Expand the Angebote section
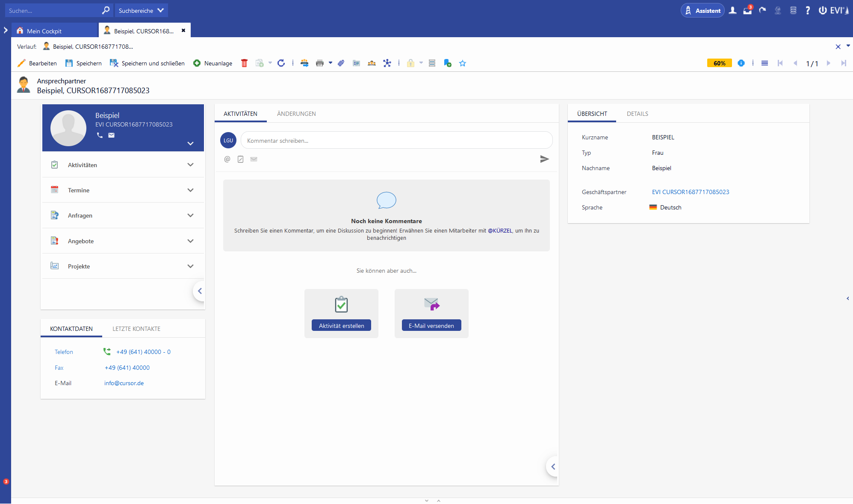Screen dimensions: 853x504 point(190,241)
